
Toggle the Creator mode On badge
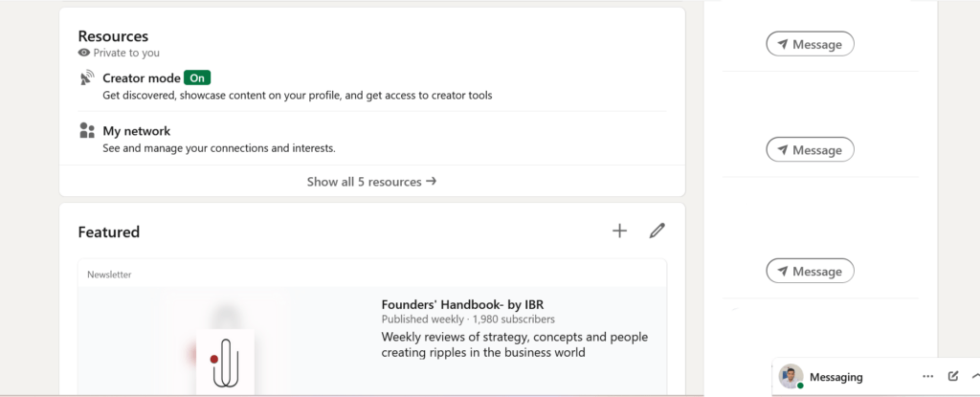(x=196, y=78)
